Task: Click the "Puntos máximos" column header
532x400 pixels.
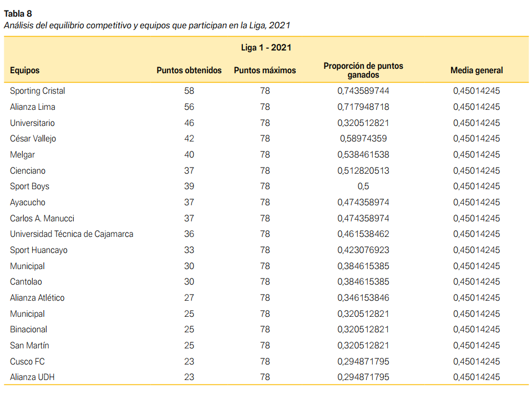Action: (x=265, y=70)
